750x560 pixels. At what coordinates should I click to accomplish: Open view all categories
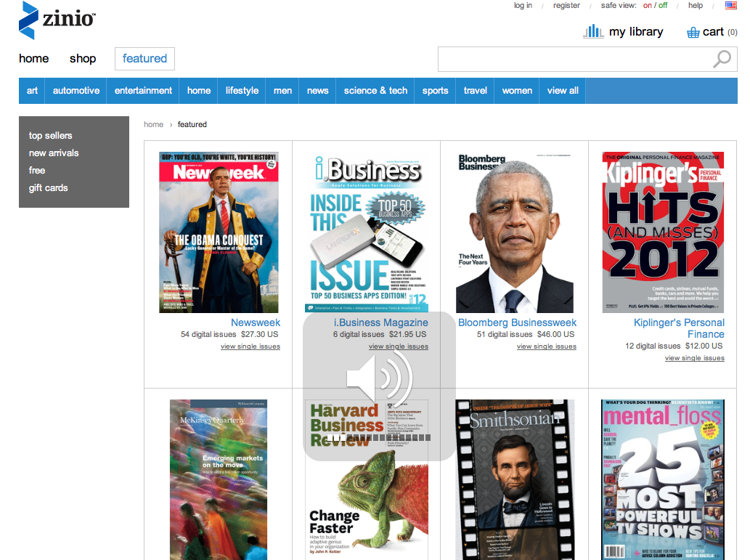click(563, 91)
